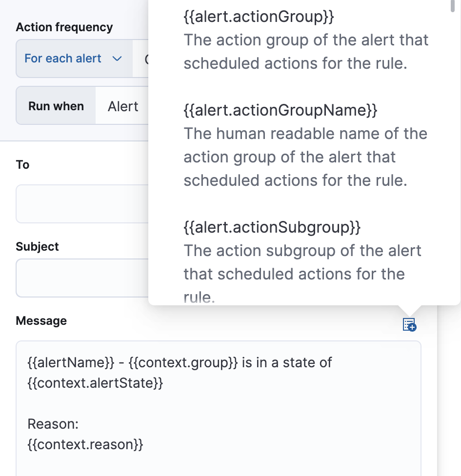Image resolution: width=461 pixels, height=476 pixels.
Task: Select the {{alert.actionSubgroup}} variable option
Action: 271,227
